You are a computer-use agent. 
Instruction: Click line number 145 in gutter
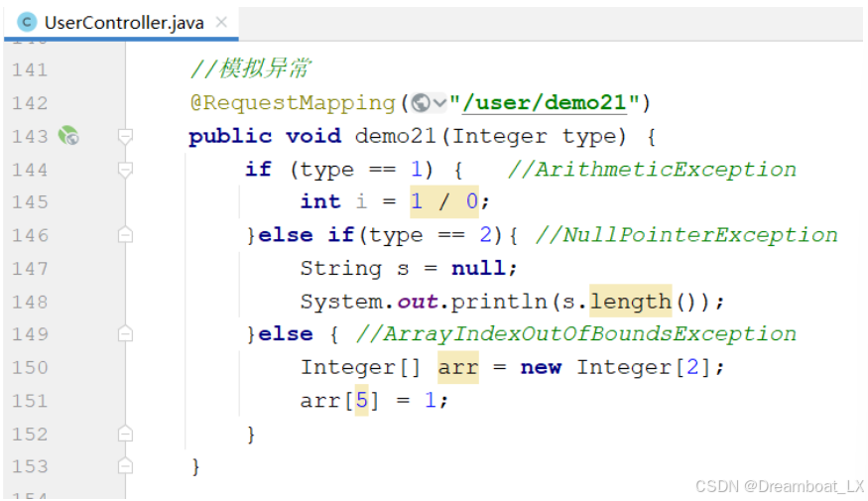(x=30, y=202)
